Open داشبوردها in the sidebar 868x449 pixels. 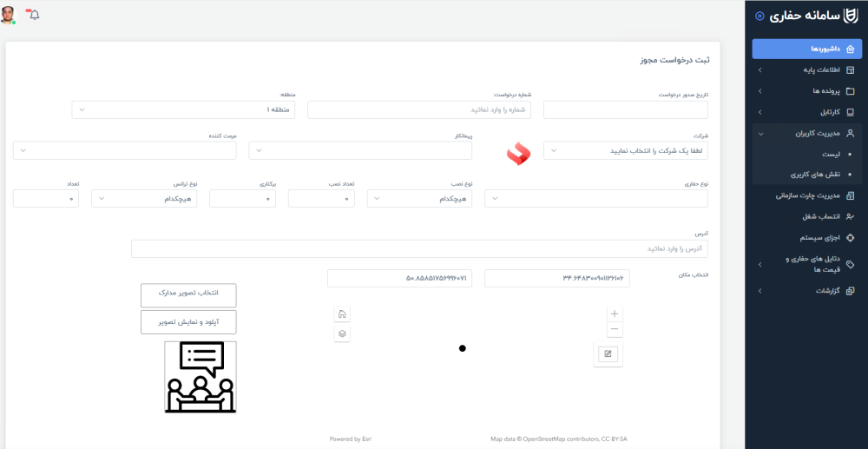coord(806,49)
